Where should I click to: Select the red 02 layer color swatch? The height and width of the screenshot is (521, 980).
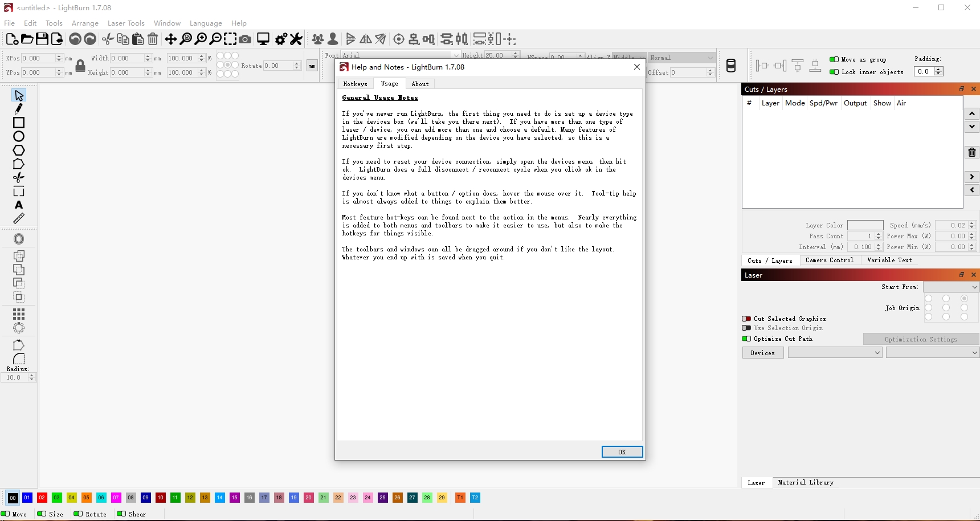click(x=42, y=498)
